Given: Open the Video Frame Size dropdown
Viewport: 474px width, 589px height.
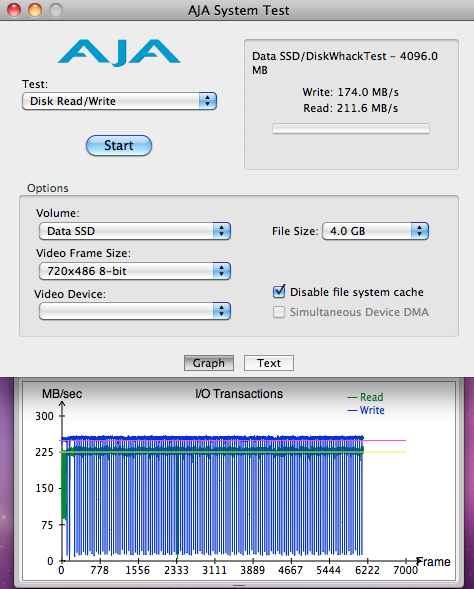Looking at the screenshot, I should pyautogui.click(x=135, y=271).
